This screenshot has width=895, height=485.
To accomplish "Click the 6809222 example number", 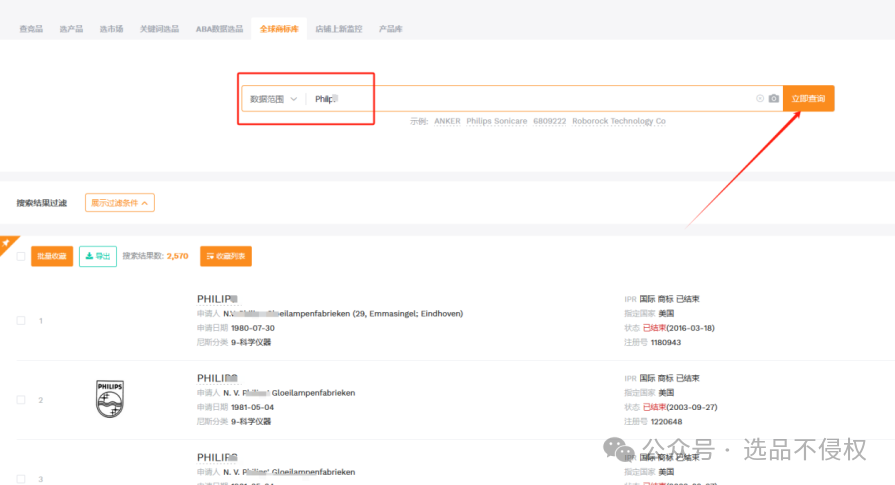I will coord(550,121).
